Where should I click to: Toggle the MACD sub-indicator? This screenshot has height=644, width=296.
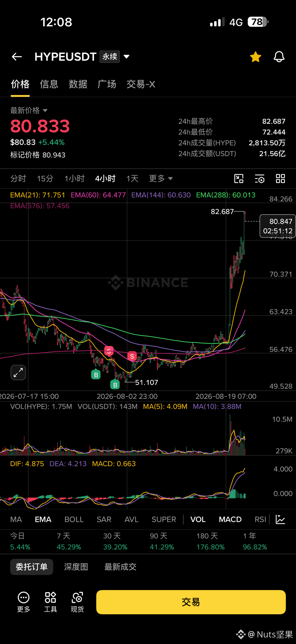coord(230,519)
